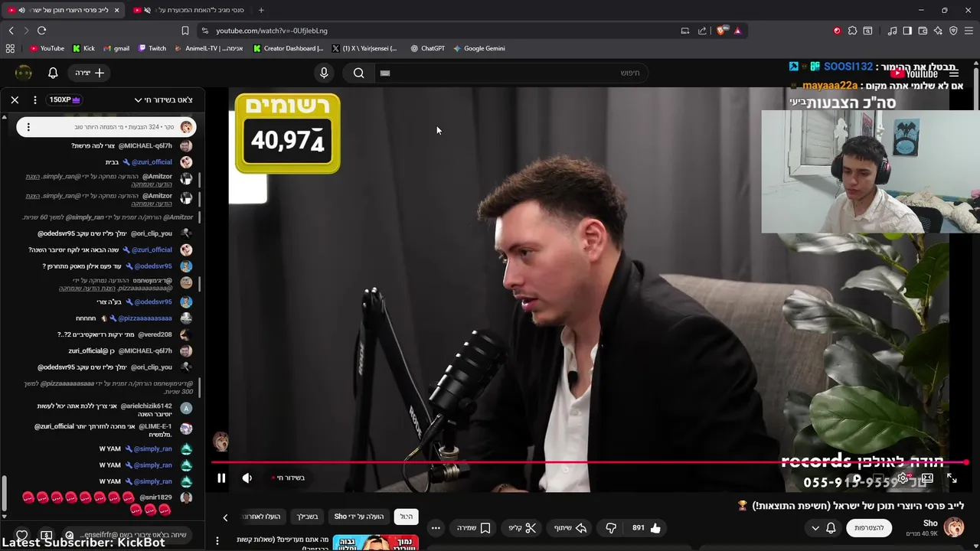Open the Twitch bookmark
980x551 pixels.
(152, 48)
